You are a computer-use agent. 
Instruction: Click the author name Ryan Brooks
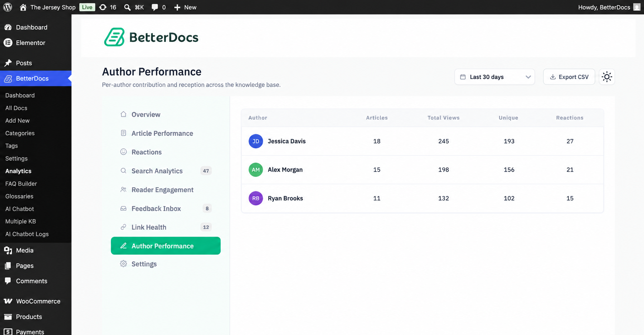pos(285,198)
